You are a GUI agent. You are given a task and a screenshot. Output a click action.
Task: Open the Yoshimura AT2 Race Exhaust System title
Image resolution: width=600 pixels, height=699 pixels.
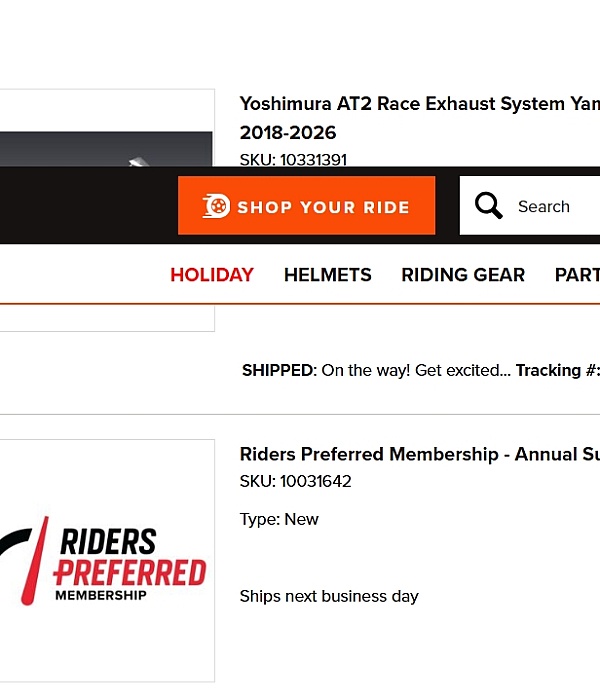419,104
